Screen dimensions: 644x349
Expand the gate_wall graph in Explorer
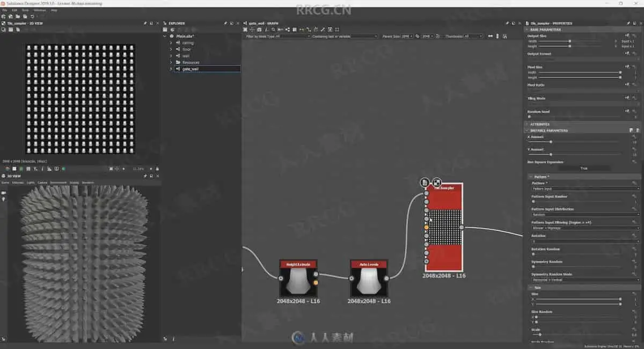pos(171,69)
